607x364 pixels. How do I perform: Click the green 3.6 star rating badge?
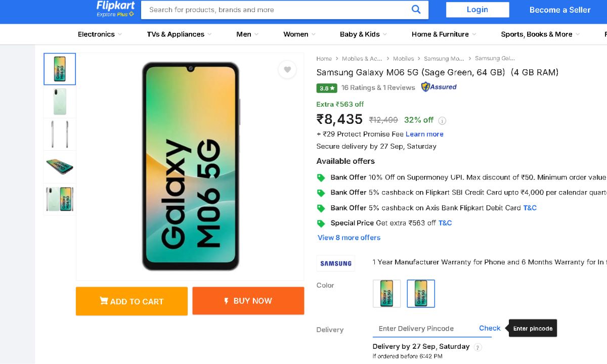coord(327,88)
